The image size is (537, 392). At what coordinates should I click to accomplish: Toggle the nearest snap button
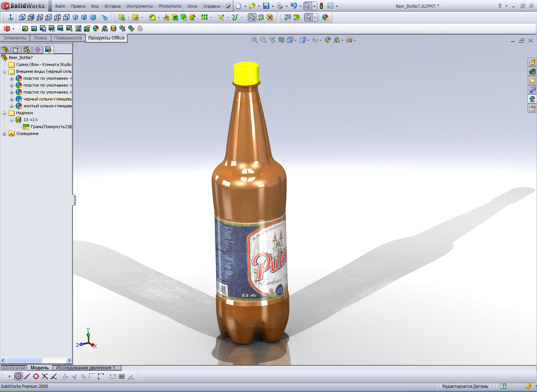pos(54,376)
